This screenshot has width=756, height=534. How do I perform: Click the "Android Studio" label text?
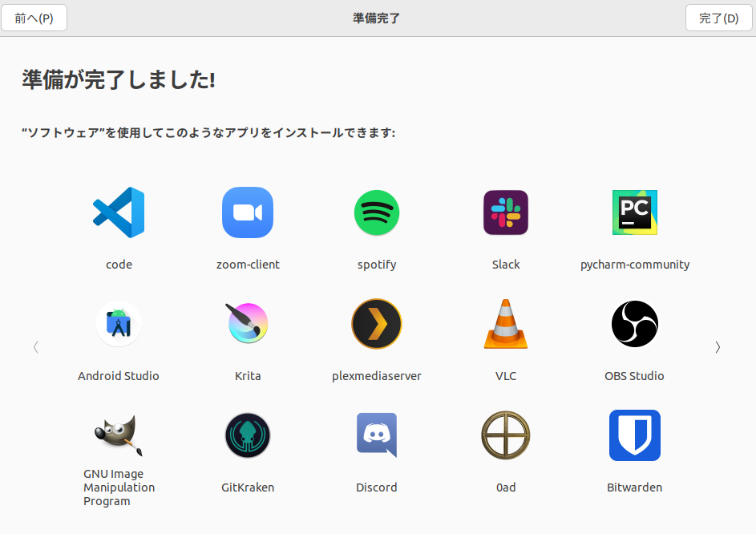[x=119, y=376]
